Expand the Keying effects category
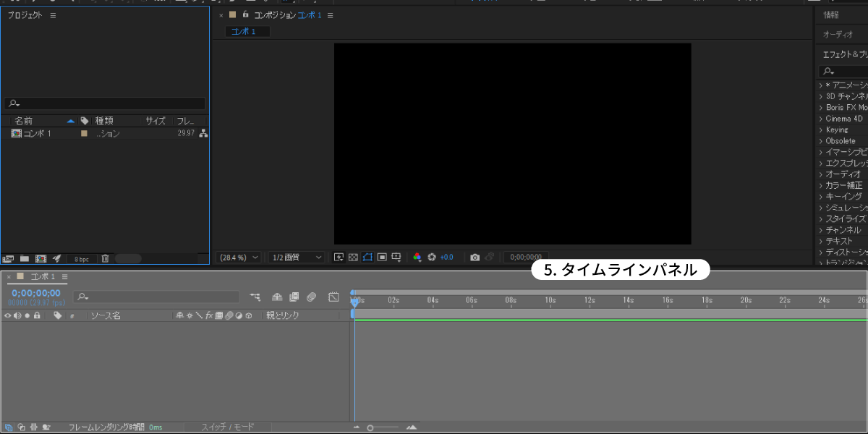The image size is (868, 434). click(x=821, y=129)
